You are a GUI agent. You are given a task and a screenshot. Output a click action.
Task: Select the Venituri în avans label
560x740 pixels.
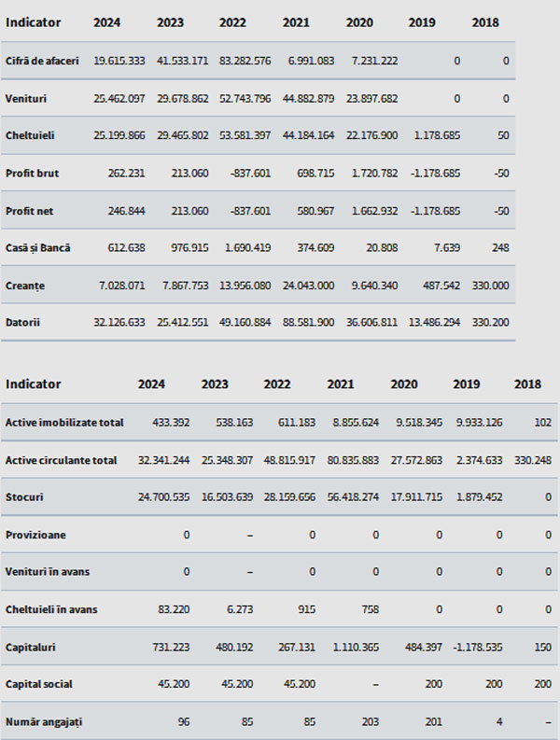point(48,571)
